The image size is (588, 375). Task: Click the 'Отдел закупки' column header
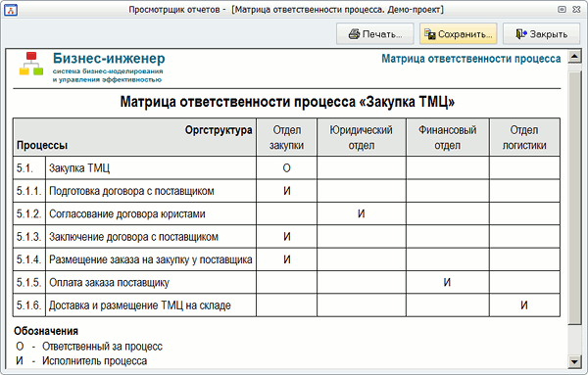click(x=286, y=137)
